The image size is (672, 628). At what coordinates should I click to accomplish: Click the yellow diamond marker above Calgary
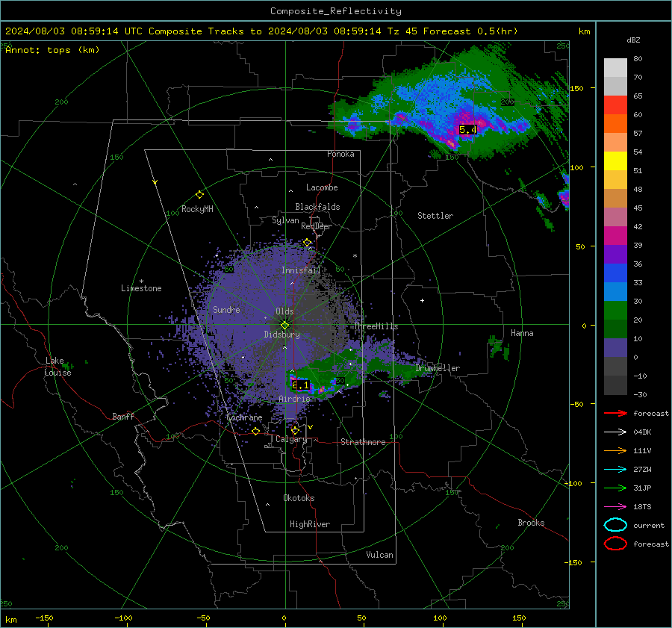295,430
